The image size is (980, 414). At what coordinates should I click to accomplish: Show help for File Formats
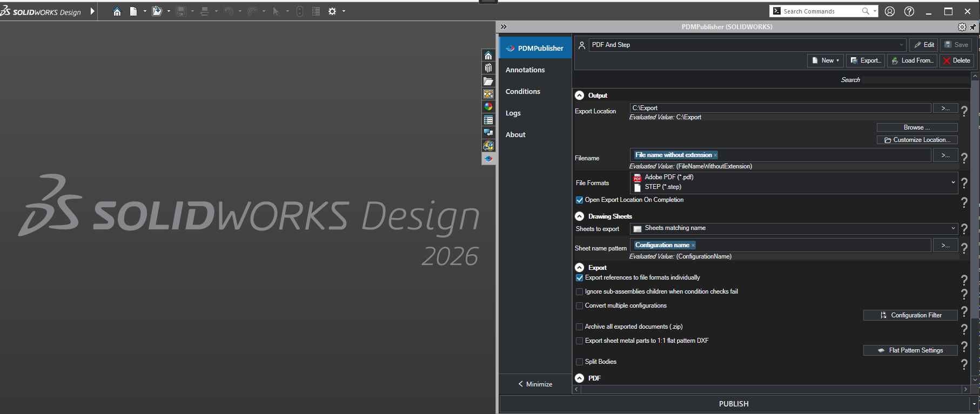click(x=964, y=183)
